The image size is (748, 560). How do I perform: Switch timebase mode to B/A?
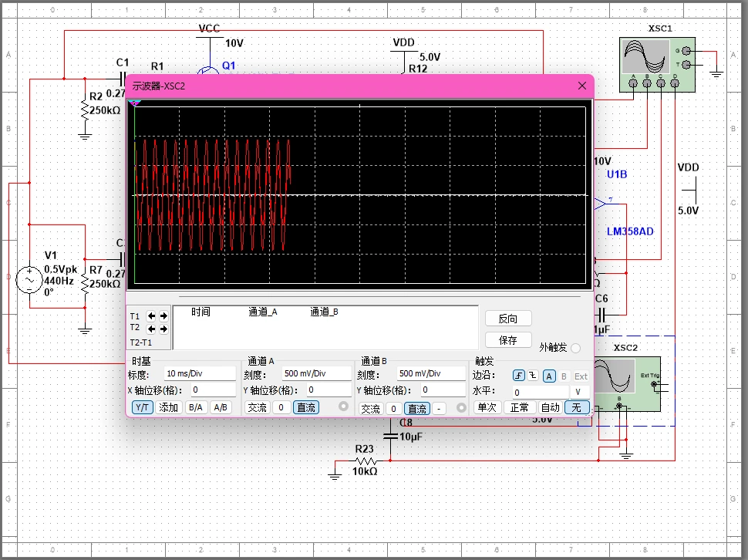(x=196, y=407)
